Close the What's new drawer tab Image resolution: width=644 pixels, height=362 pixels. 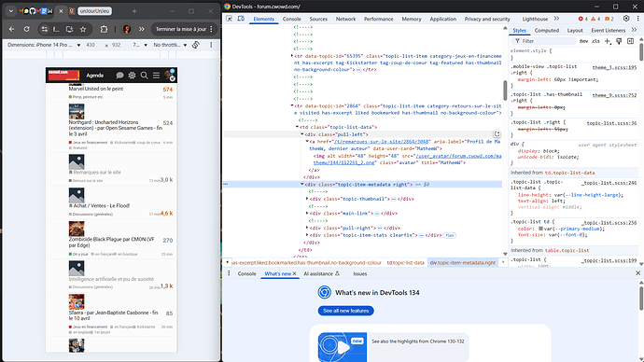pos(295,273)
